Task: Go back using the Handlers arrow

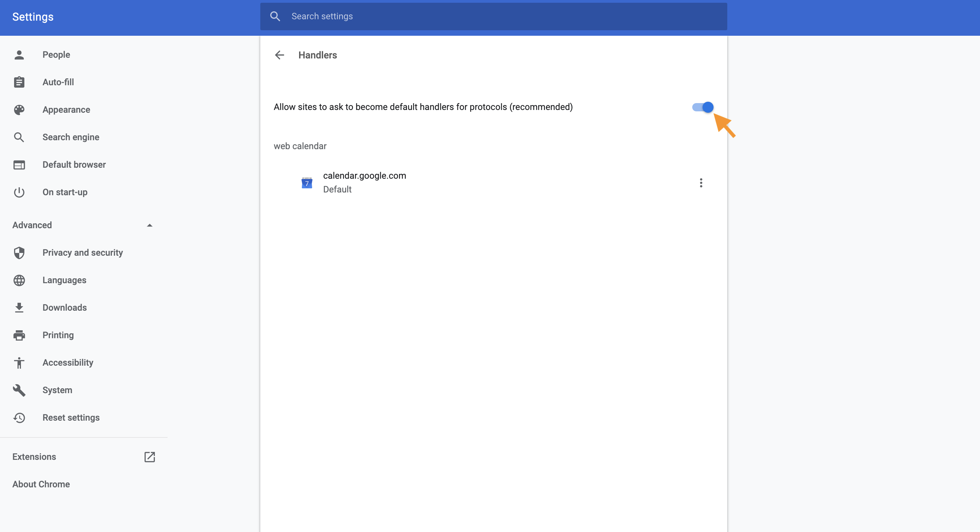Action: [280, 55]
